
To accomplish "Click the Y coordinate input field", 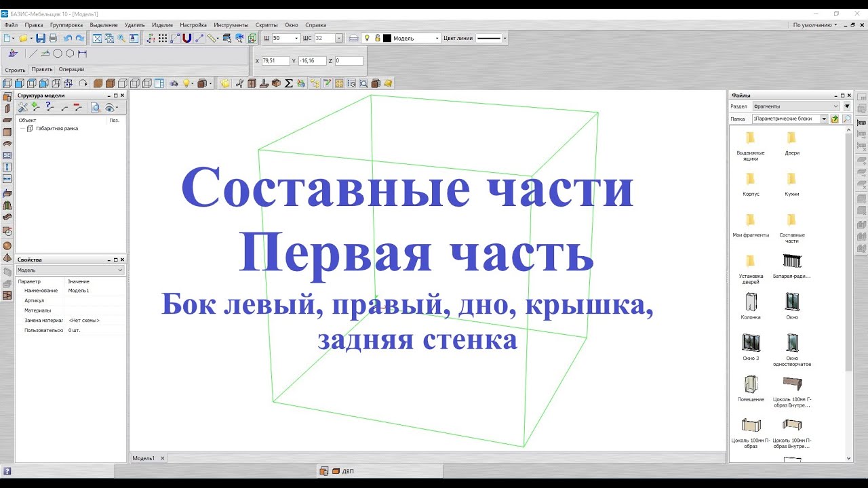I will [x=313, y=61].
